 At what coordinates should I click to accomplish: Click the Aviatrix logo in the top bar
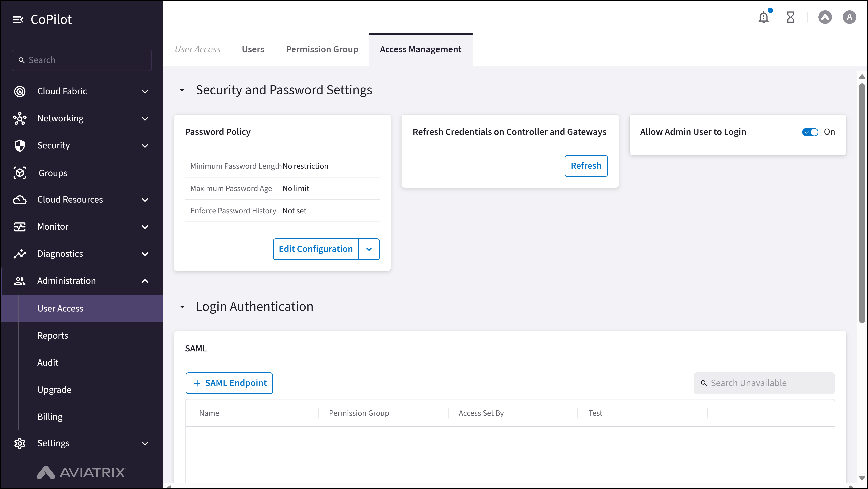click(825, 17)
